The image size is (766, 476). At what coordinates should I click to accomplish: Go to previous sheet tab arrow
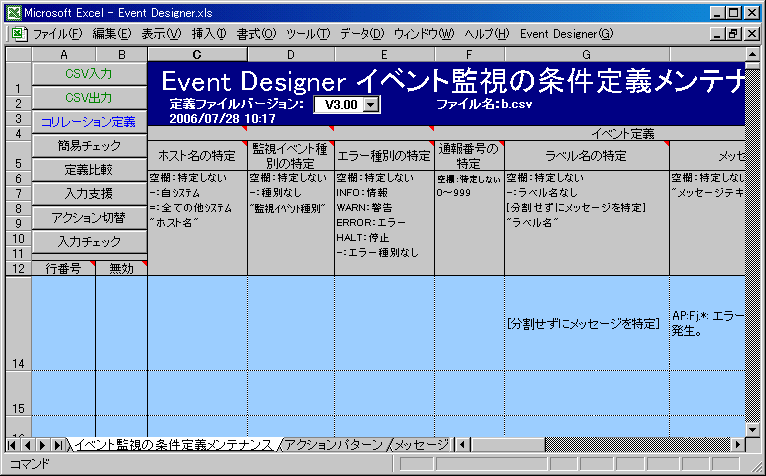click(x=27, y=445)
